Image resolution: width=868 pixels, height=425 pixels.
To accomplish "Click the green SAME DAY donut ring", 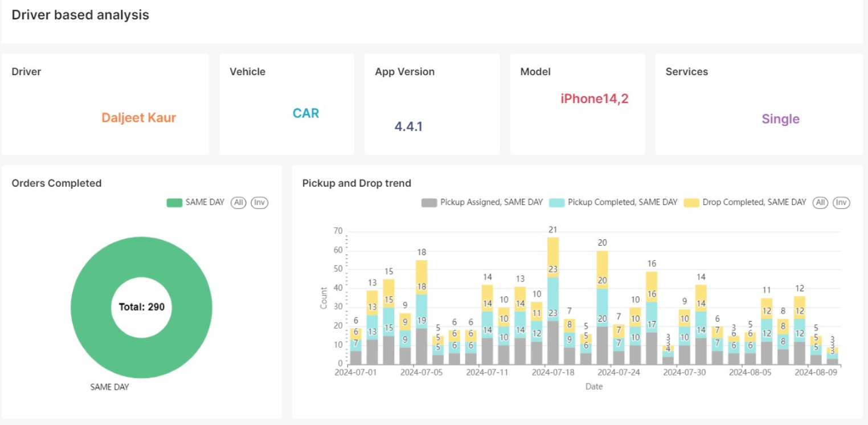I will coord(91,308).
